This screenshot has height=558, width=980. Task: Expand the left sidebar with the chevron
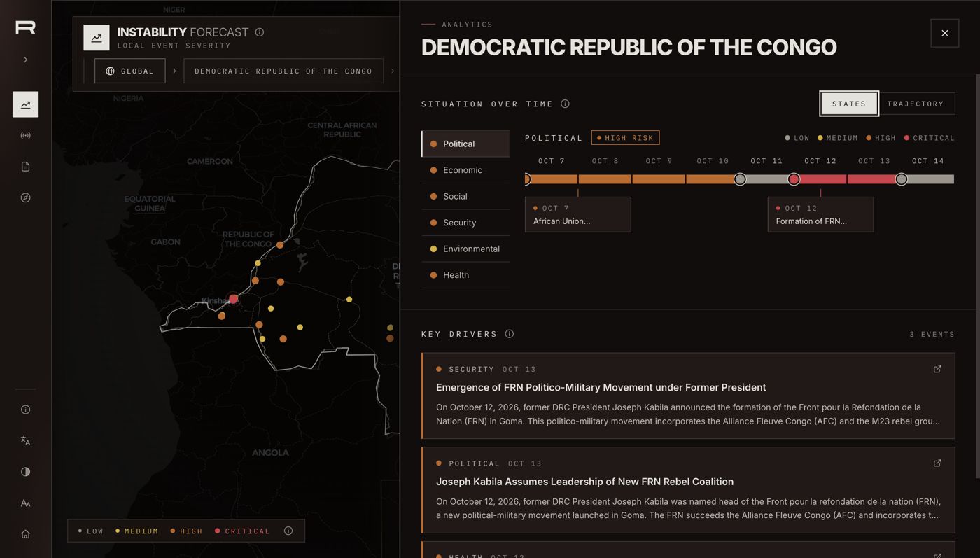(x=25, y=60)
